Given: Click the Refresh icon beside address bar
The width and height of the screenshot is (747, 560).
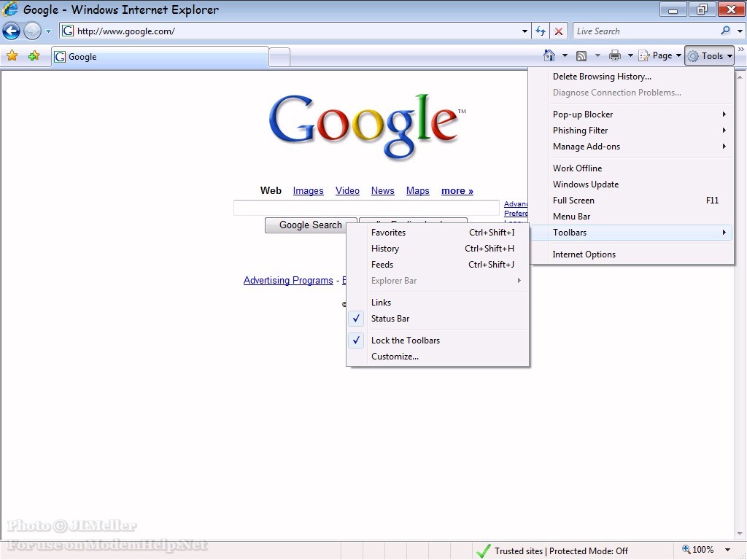Looking at the screenshot, I should 540,31.
